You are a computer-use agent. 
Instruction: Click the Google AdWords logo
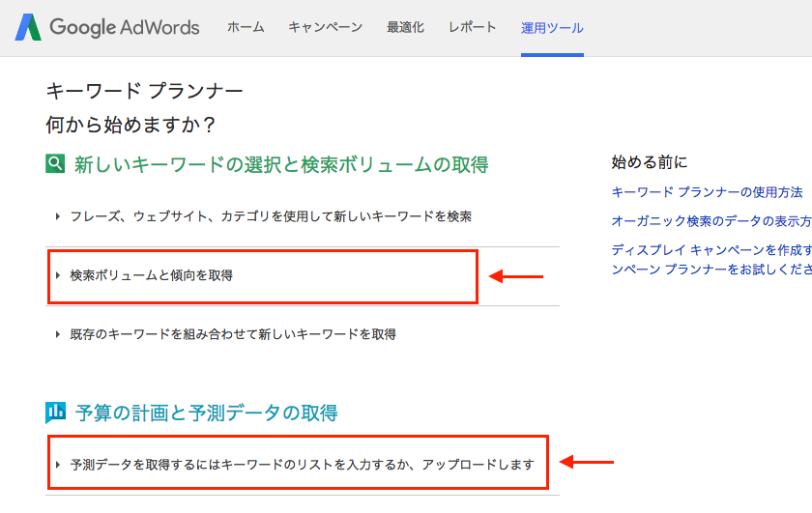(x=107, y=27)
